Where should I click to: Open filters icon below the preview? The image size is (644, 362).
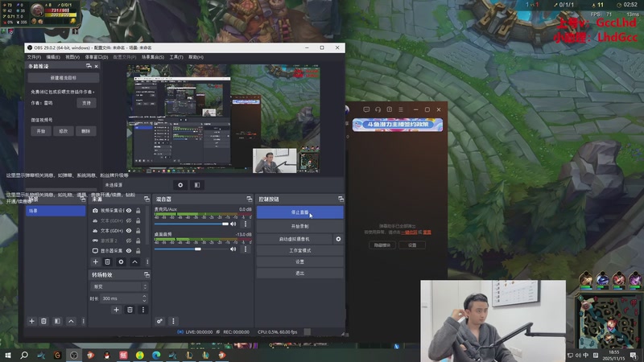197,185
